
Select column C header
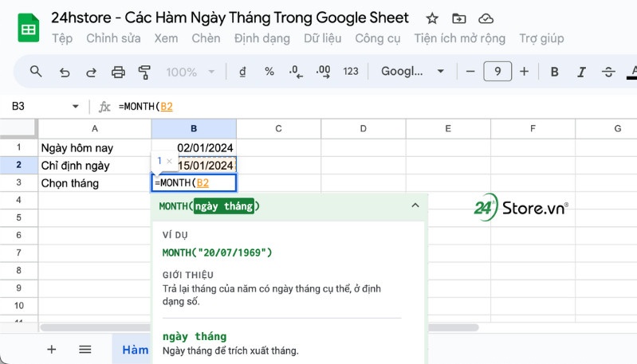[278, 129]
